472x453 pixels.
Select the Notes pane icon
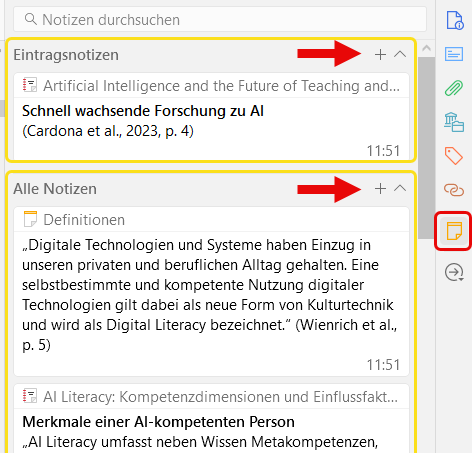pos(454,231)
